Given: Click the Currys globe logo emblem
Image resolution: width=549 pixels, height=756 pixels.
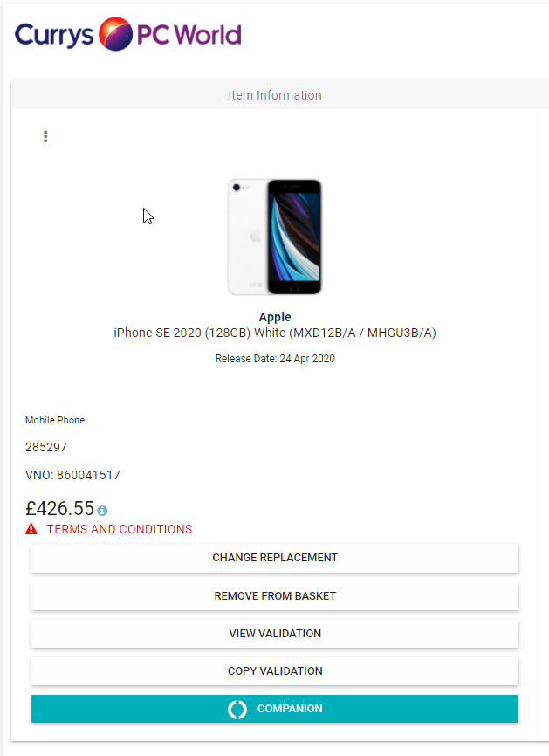Looking at the screenshot, I should [116, 34].
